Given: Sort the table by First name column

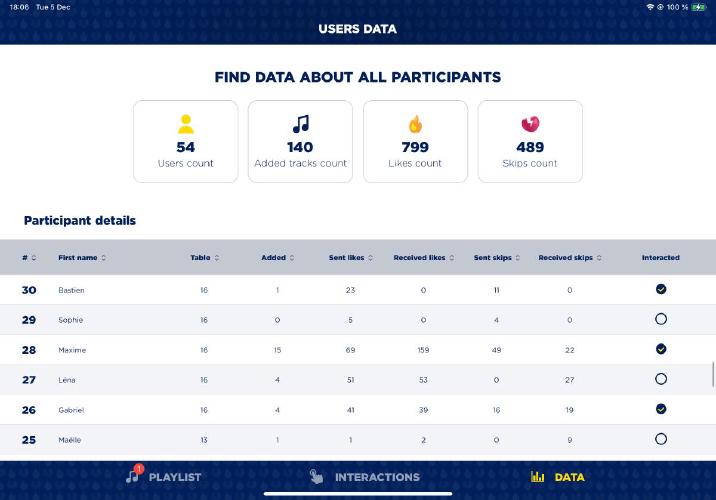Looking at the screenshot, I should [x=82, y=258].
